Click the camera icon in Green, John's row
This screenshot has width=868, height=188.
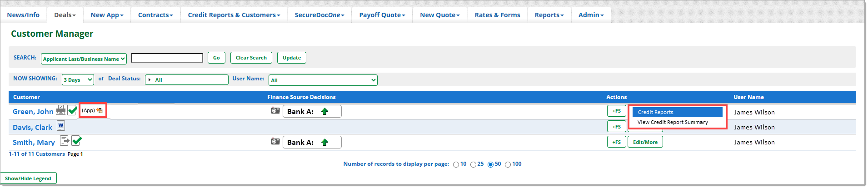point(275,111)
